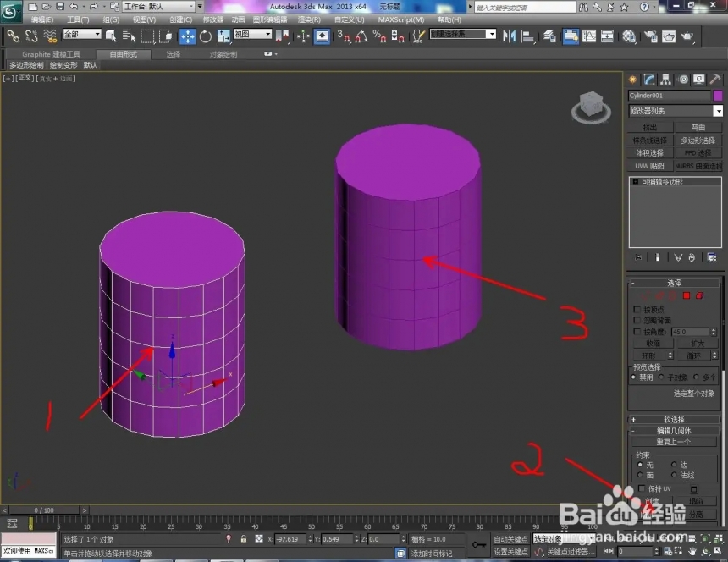
Task: Open the MAXScript(M) menu
Action: [x=401, y=19]
